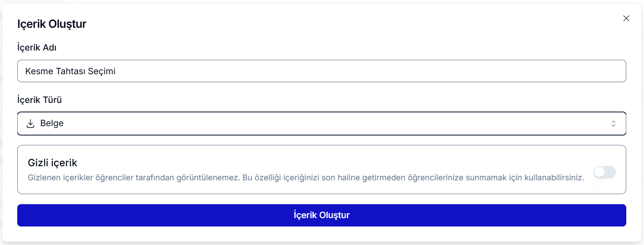Click the Belge option text in the selector

click(x=52, y=123)
